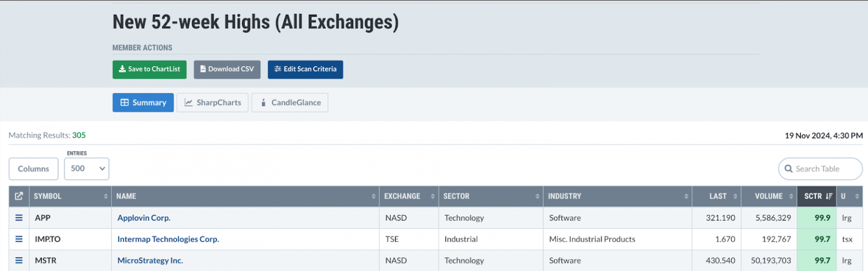Image resolution: width=868 pixels, height=271 pixels.
Task: Sort table by INDUSTRY column
Action: [618, 196]
